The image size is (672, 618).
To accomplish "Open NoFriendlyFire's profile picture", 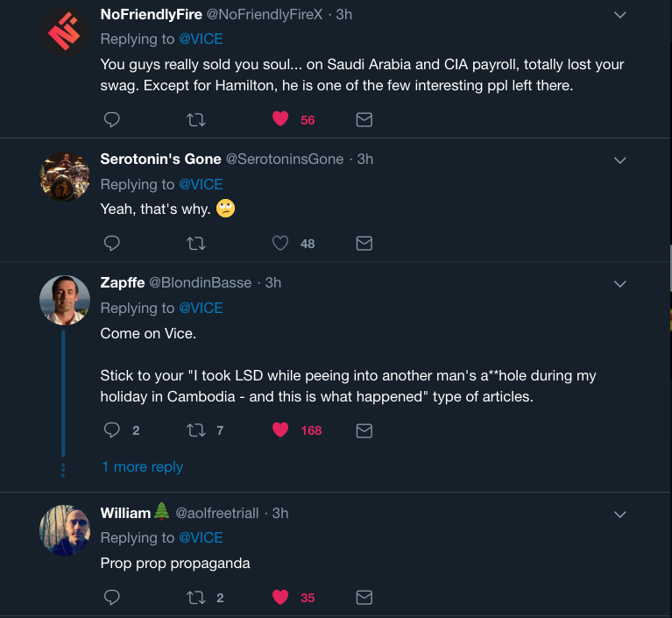I will coord(65,32).
